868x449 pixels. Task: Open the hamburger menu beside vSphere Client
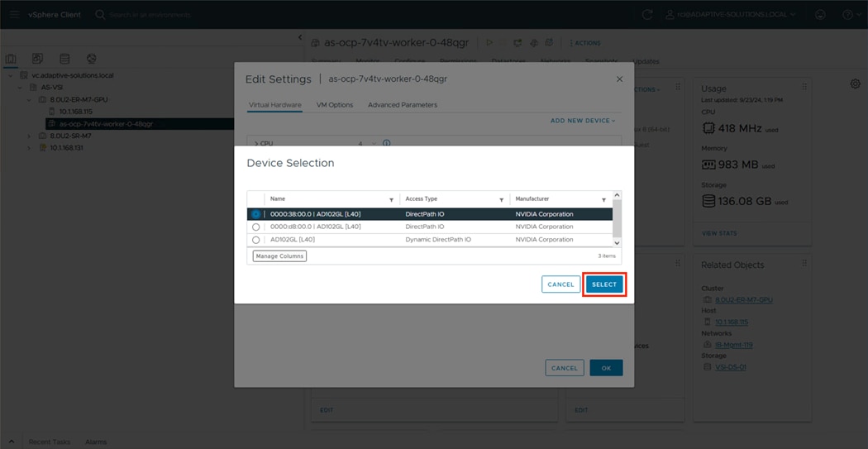(14, 14)
